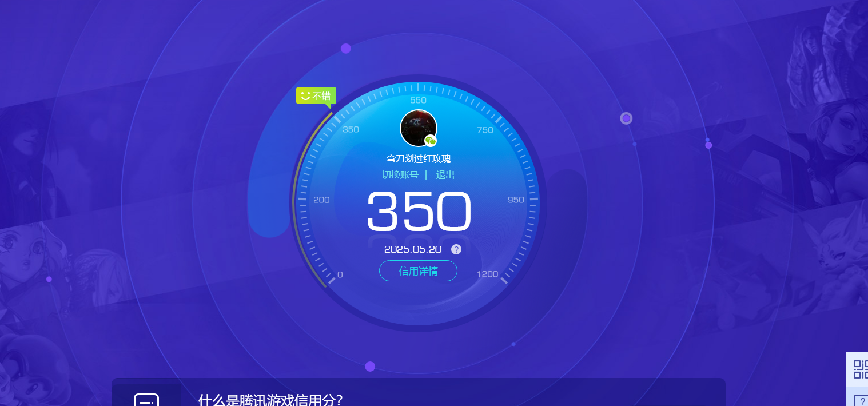The width and height of the screenshot is (868, 406).
Task: Click the 退出 logout link
Action: 445,175
